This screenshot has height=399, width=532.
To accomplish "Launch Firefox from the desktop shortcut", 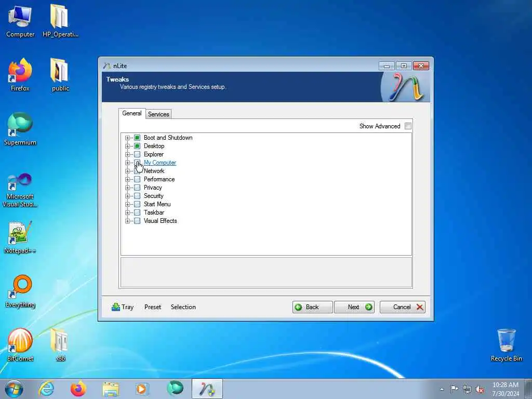I will click(x=20, y=75).
